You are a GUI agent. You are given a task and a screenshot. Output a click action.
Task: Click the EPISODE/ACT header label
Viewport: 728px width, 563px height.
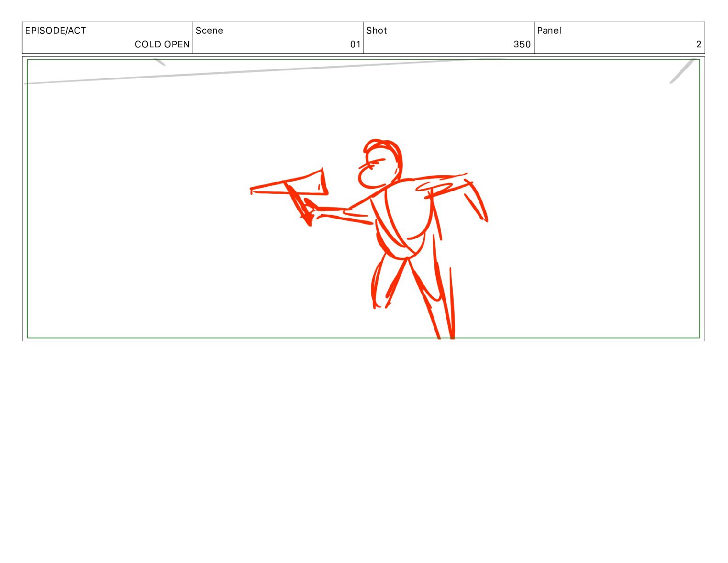click(55, 31)
